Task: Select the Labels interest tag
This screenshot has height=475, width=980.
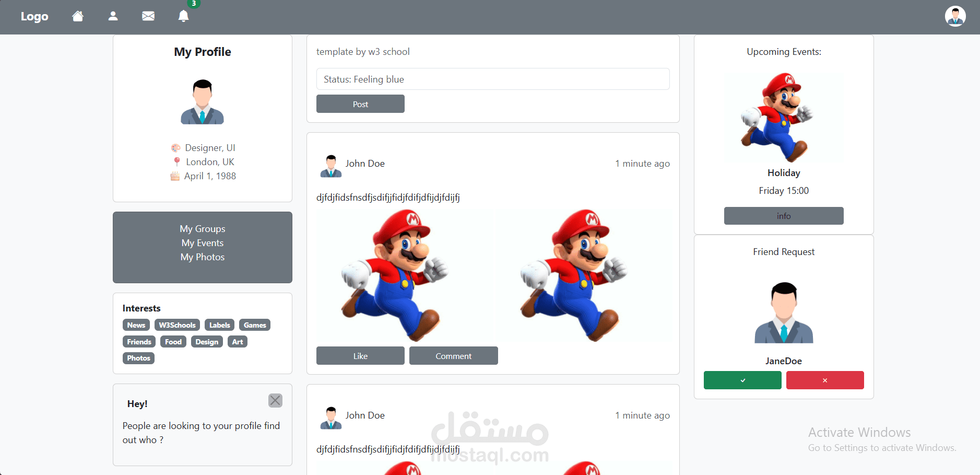Action: [x=220, y=325]
